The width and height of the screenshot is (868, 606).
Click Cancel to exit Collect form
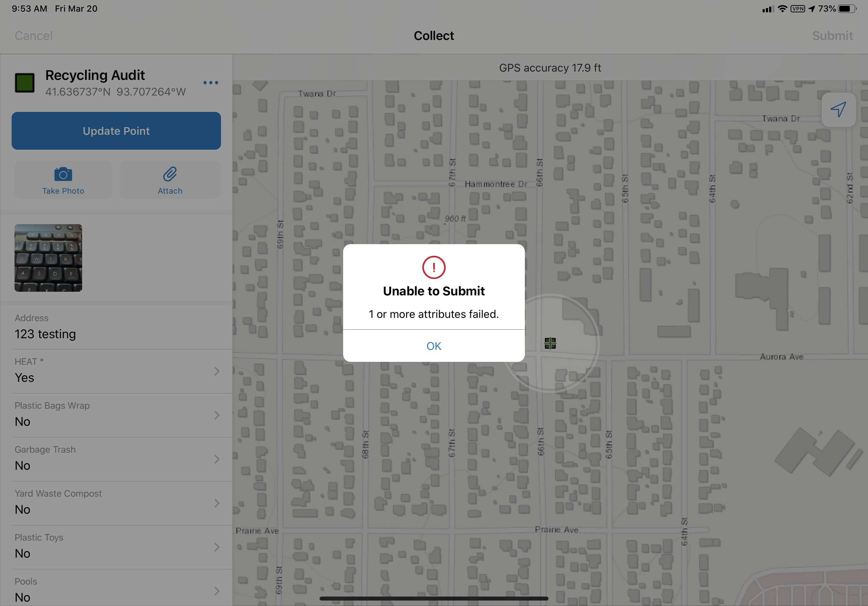[x=33, y=35]
